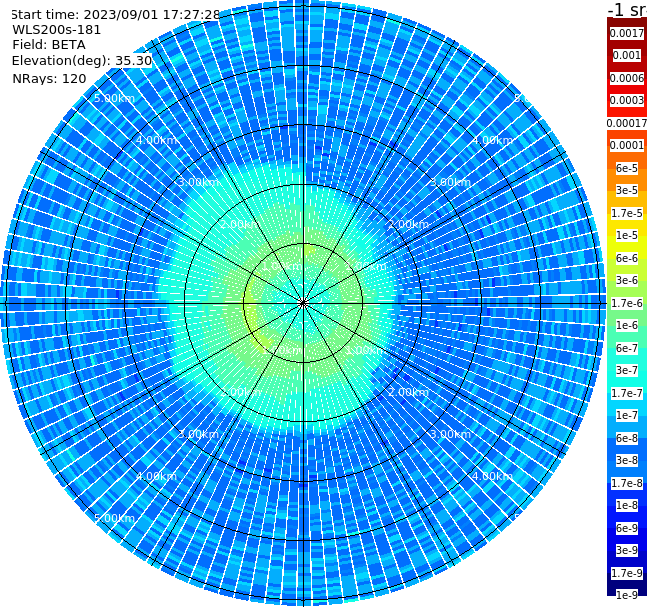Click the 0.0006 colorbar value
647x607 pixels.
click(627, 78)
